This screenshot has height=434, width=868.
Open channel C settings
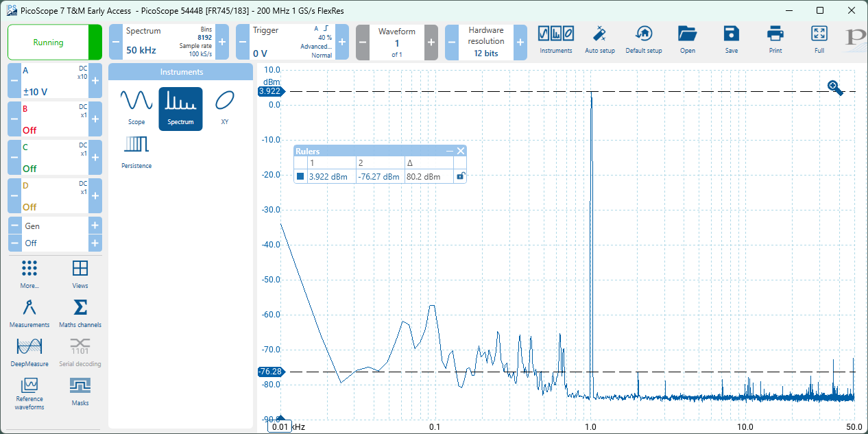point(55,158)
